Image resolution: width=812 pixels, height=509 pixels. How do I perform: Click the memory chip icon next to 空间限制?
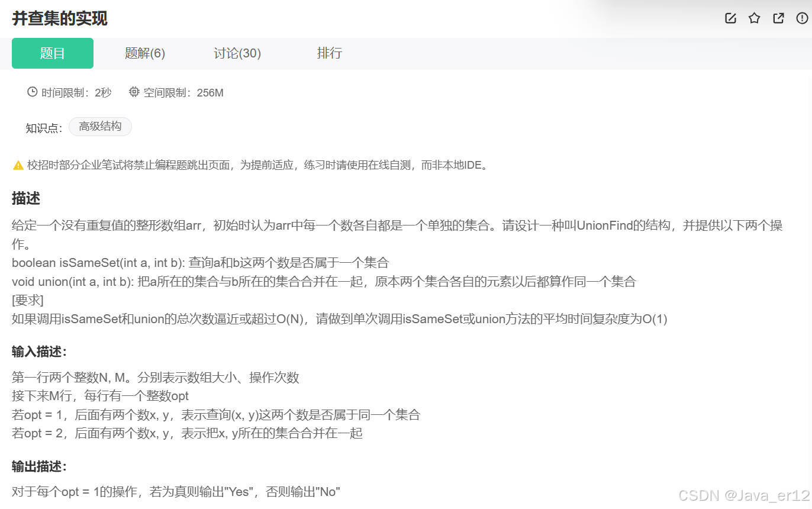[134, 92]
